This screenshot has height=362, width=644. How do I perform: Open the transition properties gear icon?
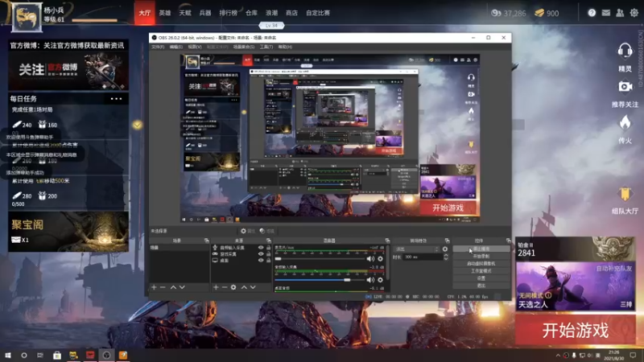445,249
